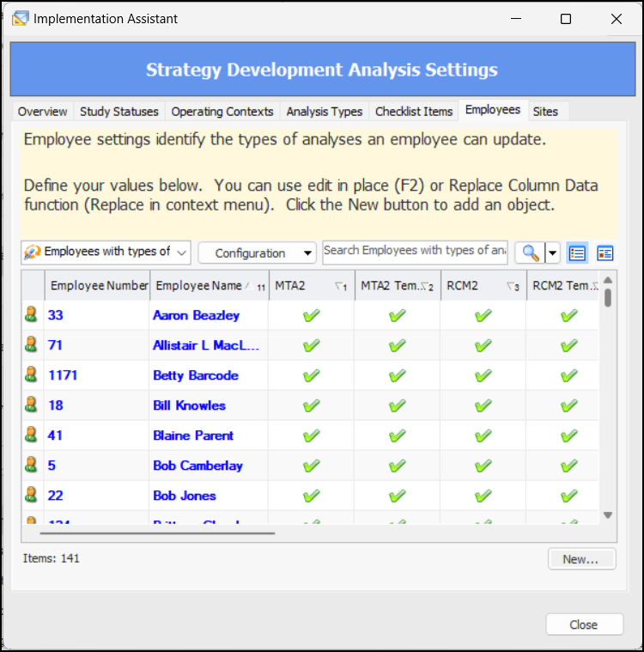Image resolution: width=644 pixels, height=652 pixels.
Task: Click the horizontal scrollbar of the table
Action: (157, 533)
